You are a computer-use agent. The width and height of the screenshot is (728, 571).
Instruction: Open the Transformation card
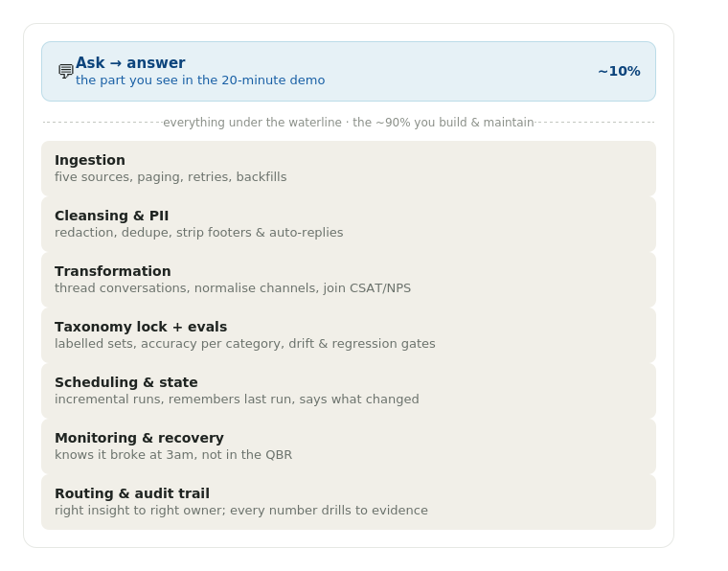coord(349,280)
